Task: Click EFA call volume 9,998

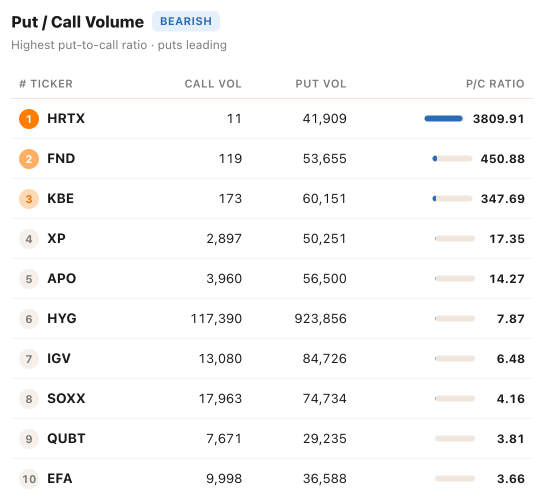Action: pos(224,479)
